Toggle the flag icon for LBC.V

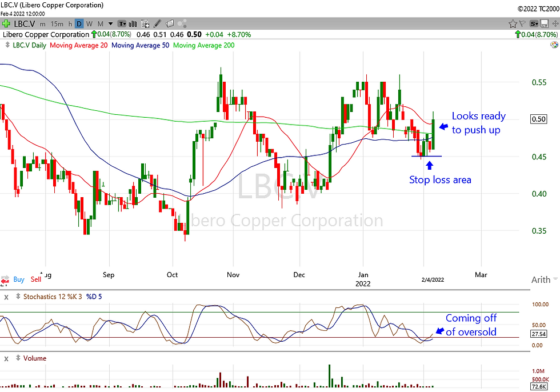522,24
